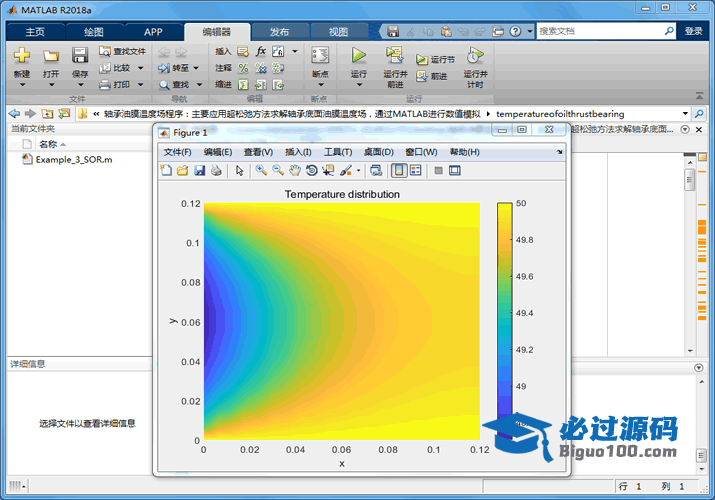
Task: Expand the Run (运行) dropdown arrow
Action: [359, 85]
